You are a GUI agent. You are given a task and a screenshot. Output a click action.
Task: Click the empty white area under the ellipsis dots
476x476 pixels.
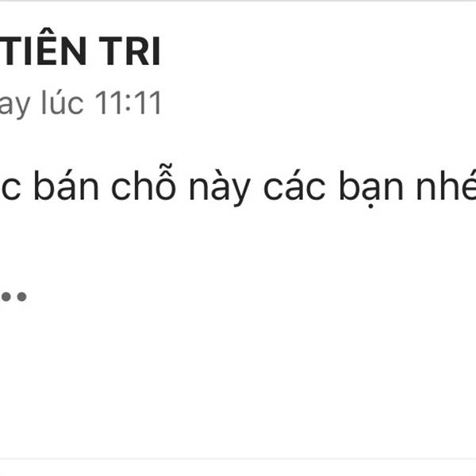point(238,379)
